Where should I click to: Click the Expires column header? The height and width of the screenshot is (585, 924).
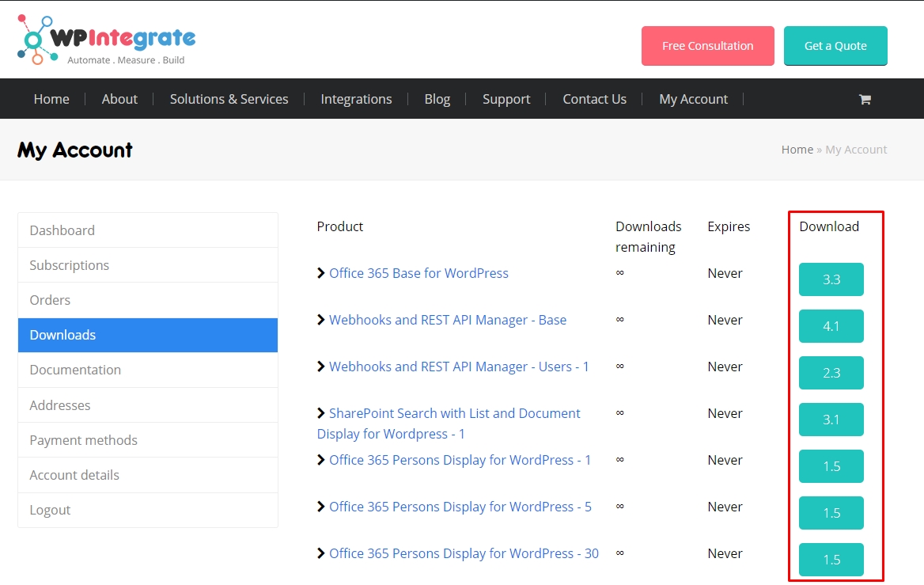point(729,226)
